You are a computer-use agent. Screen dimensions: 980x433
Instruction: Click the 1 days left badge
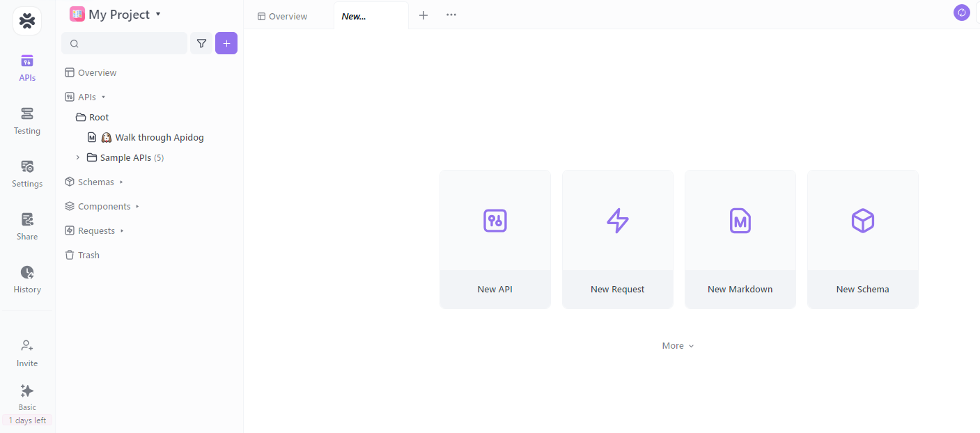(27, 420)
